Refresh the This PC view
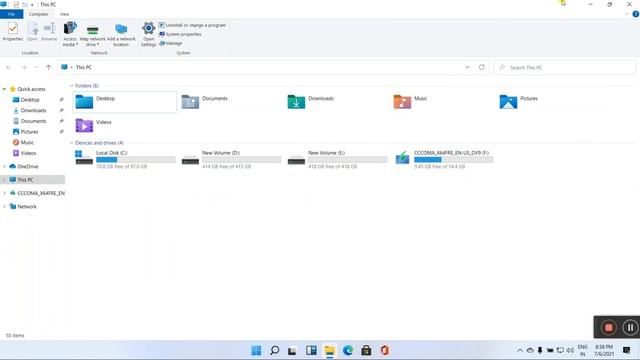The image size is (640, 360). tap(482, 67)
